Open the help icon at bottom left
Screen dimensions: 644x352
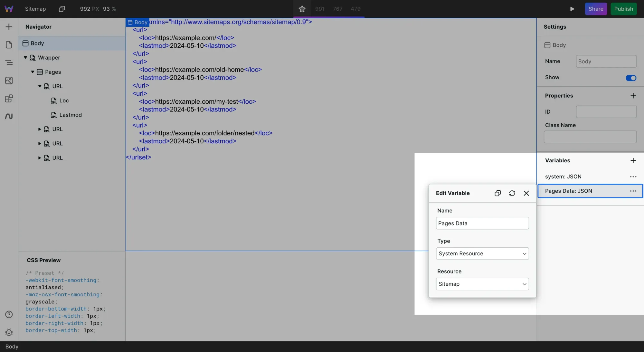pos(9,314)
